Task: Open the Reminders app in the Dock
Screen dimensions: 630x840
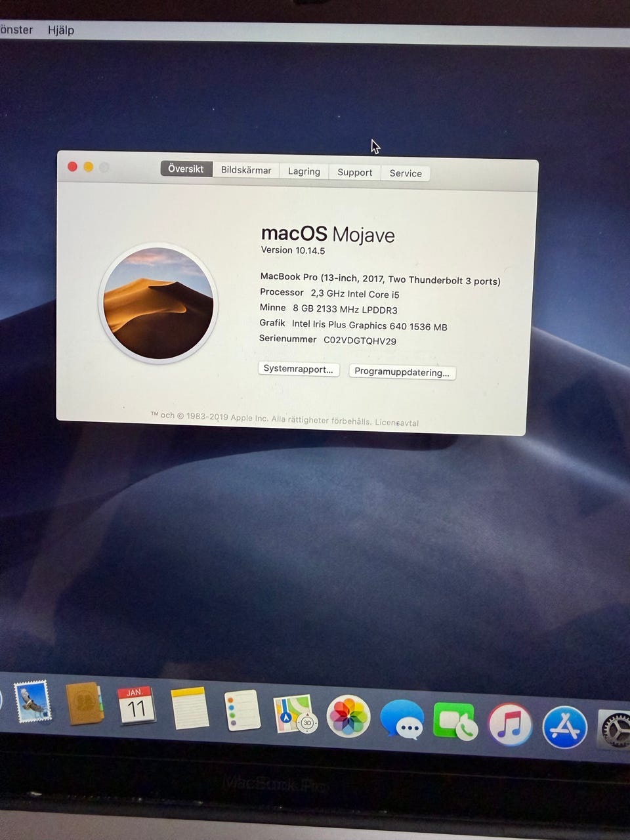Action: tap(242, 711)
